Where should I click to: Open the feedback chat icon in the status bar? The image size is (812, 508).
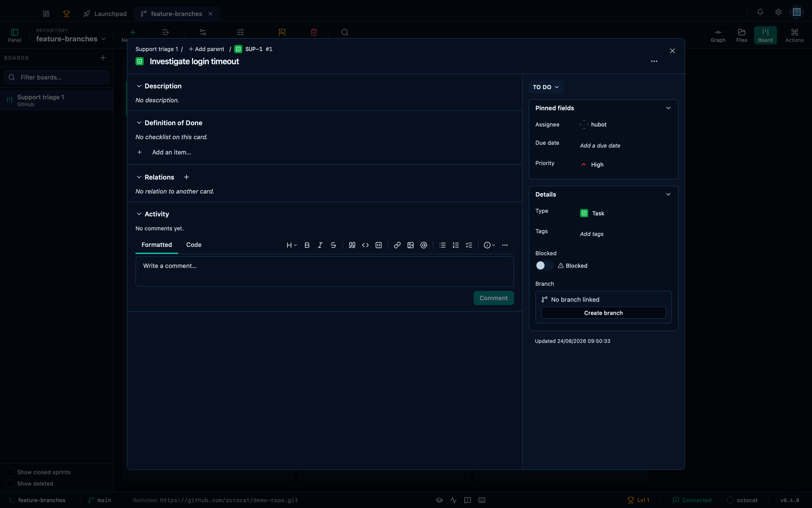pos(467,500)
